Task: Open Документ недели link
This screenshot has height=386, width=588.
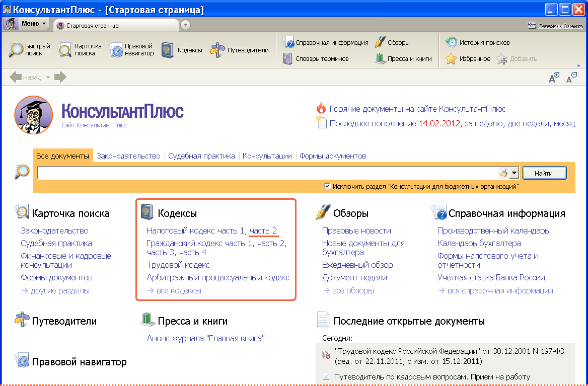Action: point(354,278)
